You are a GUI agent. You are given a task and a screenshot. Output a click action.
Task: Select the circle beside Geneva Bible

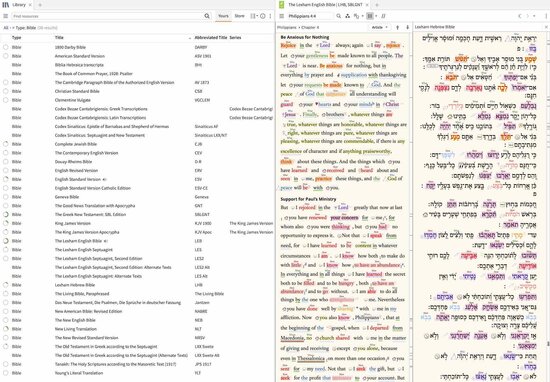tap(6, 197)
